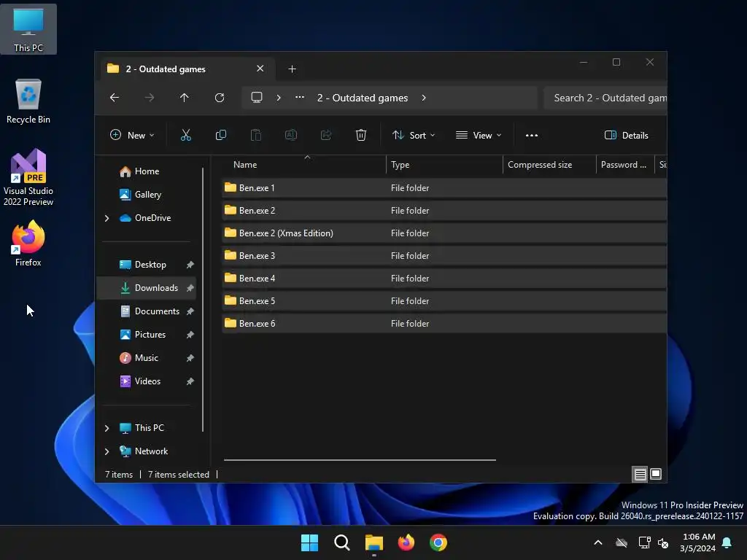Image resolution: width=747 pixels, height=560 pixels.
Task: Sort by Compressed size column header
Action: coord(549,165)
